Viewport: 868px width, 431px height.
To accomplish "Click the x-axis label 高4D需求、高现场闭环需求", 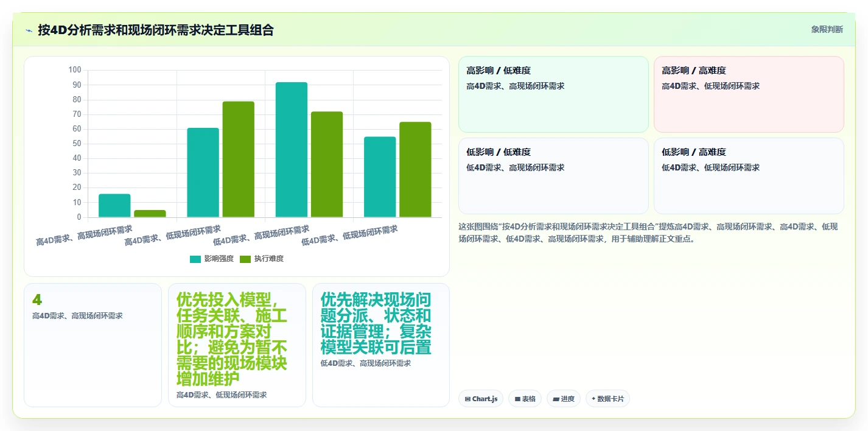I will click(84, 236).
